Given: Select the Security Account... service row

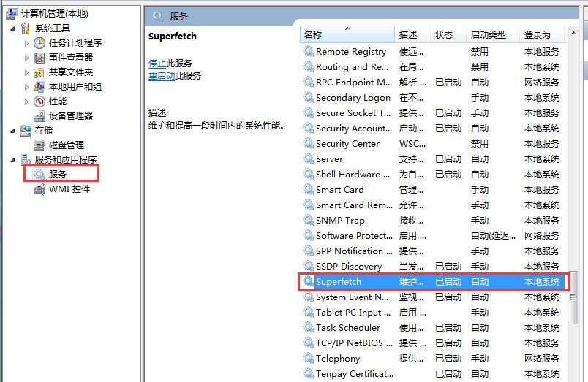Looking at the screenshot, I should click(432, 128).
